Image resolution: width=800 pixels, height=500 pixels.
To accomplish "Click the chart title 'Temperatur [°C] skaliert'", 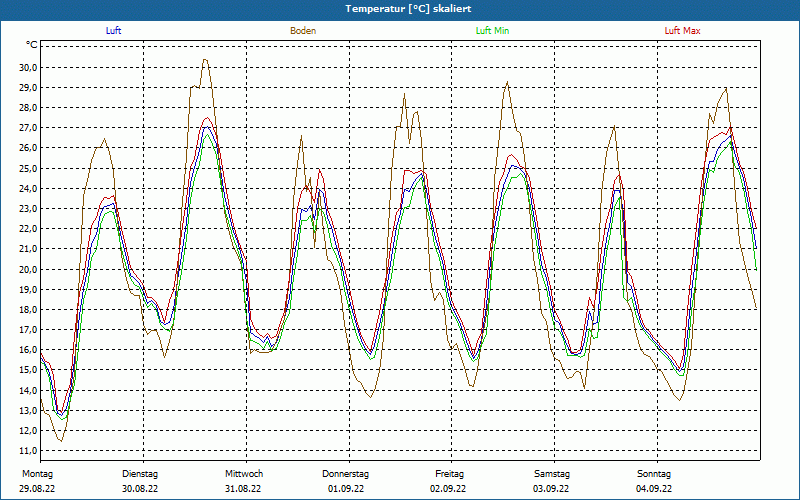I will click(x=400, y=9).
